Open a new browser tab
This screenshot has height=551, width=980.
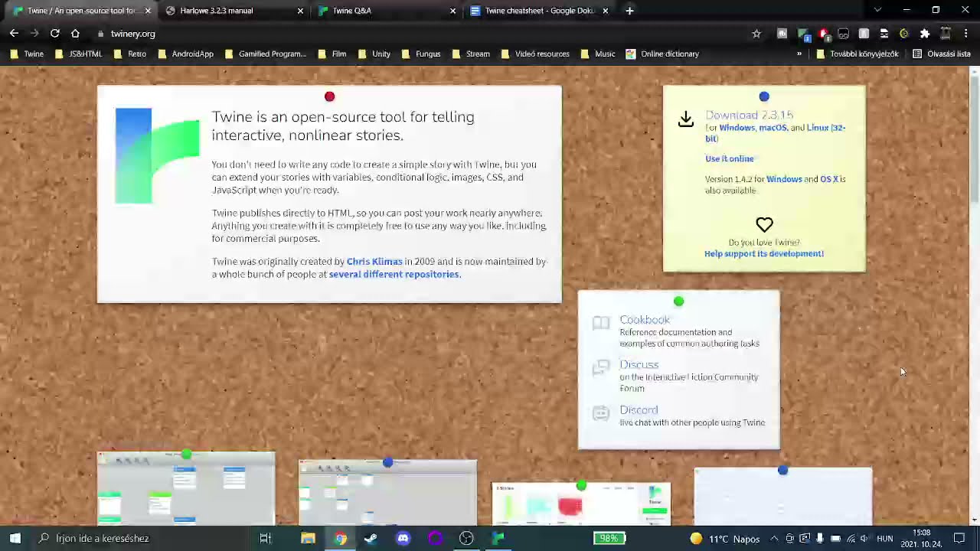point(629,11)
